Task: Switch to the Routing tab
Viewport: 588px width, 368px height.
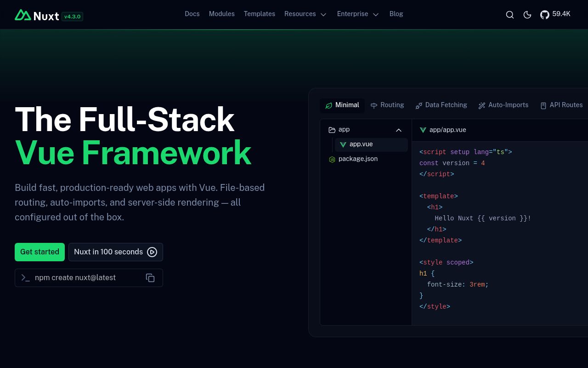Action: 387,105
